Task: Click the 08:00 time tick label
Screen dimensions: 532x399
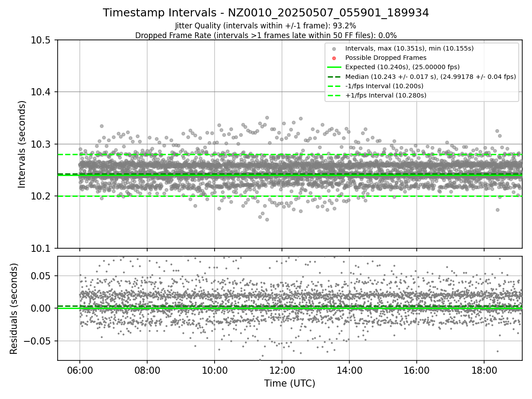Action: pos(147,370)
